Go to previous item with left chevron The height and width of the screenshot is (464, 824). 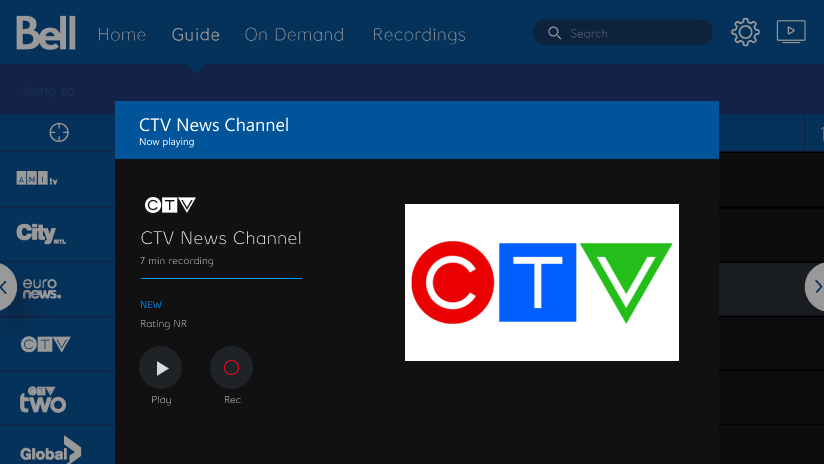[4, 287]
